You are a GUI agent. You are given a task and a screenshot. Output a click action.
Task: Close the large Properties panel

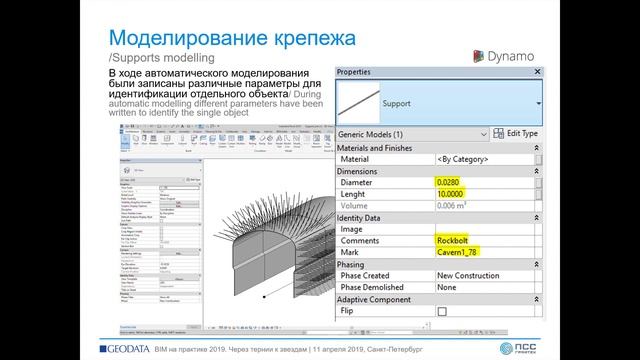538,72
